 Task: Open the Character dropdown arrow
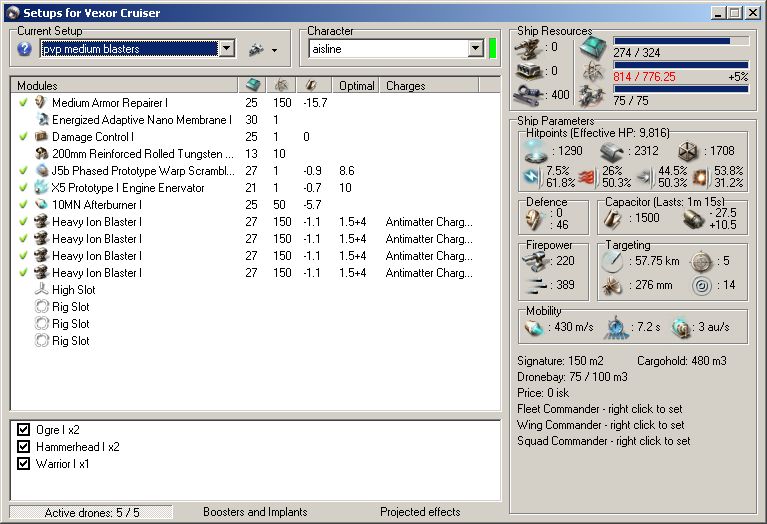click(x=475, y=48)
